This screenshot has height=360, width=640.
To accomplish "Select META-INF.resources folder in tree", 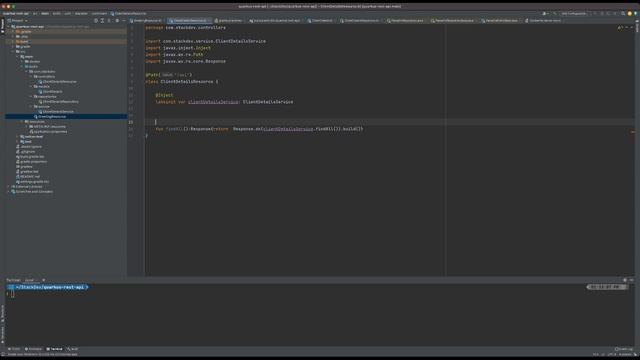I will point(47,127).
